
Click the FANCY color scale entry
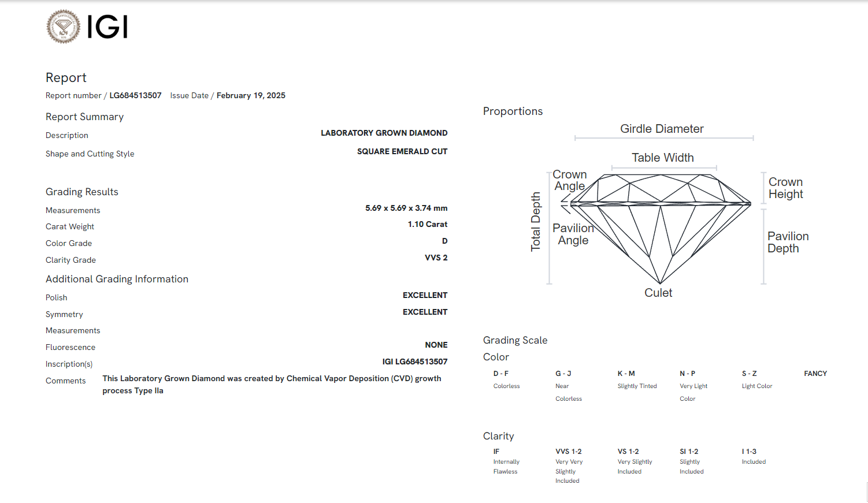coord(815,374)
